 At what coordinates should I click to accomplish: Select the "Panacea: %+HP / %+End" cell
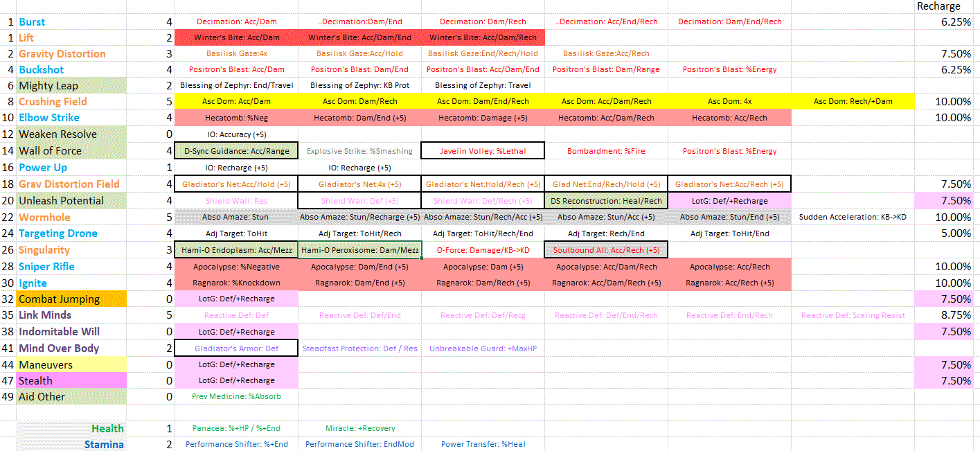[236, 428]
